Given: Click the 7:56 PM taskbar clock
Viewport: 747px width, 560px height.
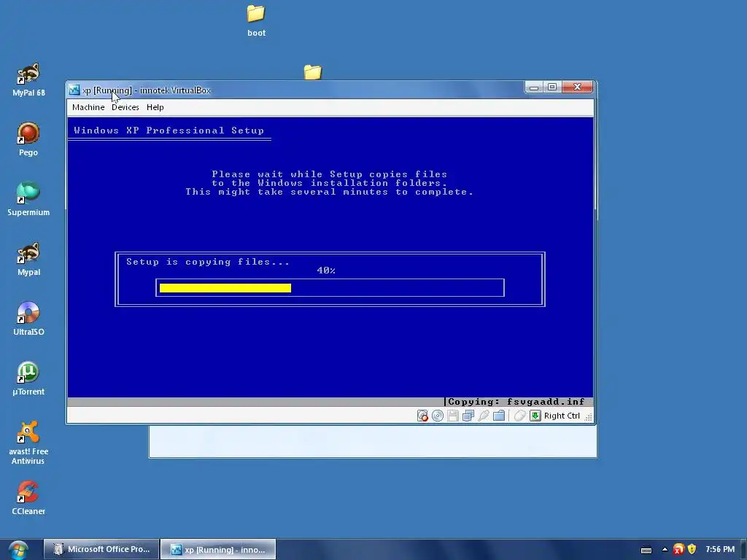Looking at the screenshot, I should tap(720, 549).
